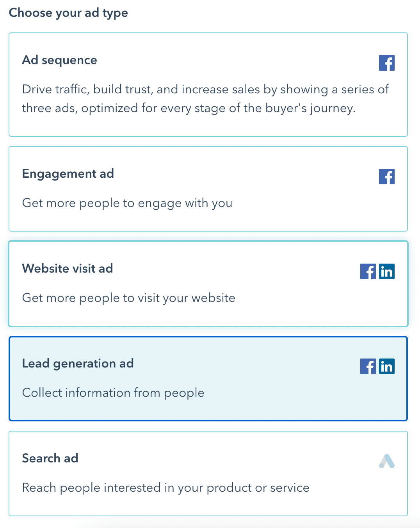Click "Get more people to visit your website"
The image size is (420, 528).
pos(129,298)
